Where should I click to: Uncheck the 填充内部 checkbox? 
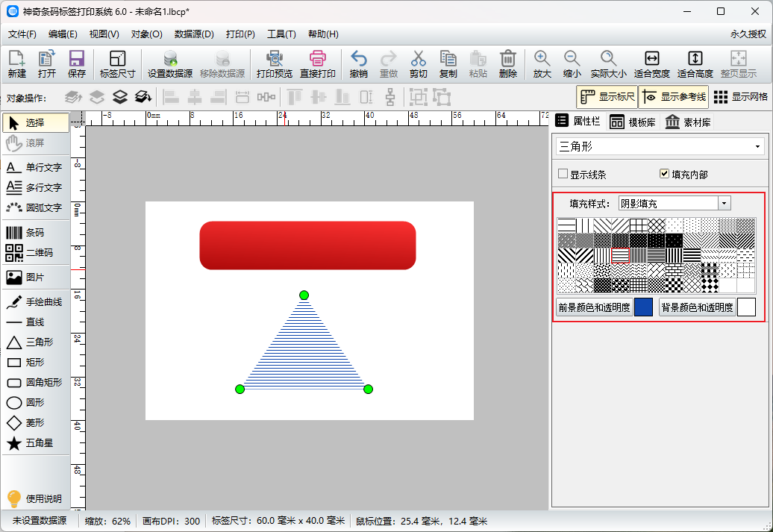tap(665, 174)
